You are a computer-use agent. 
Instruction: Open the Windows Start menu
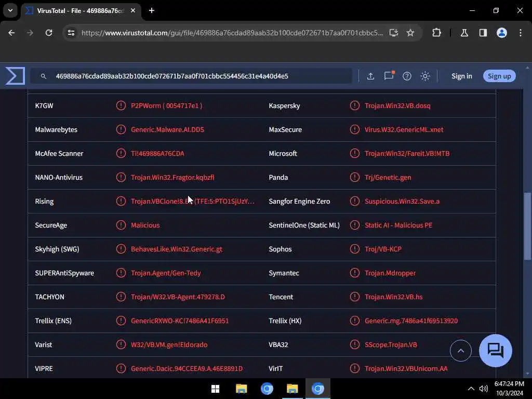(215, 389)
